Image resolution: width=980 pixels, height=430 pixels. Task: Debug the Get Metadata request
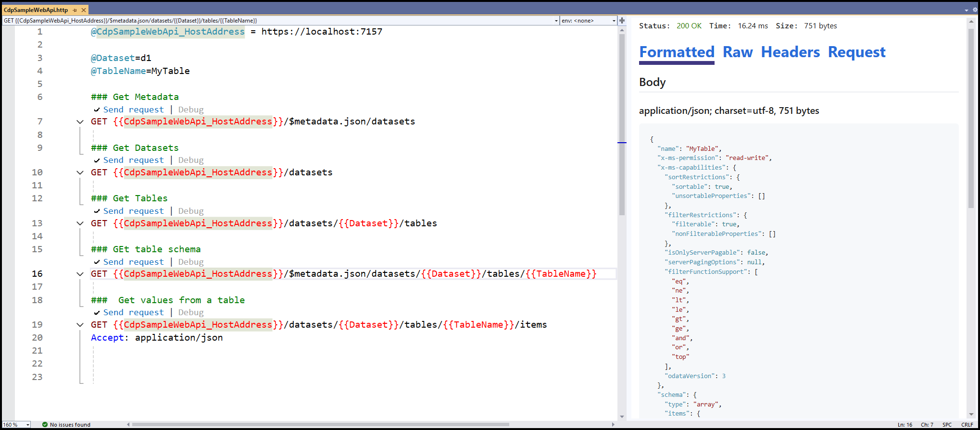click(191, 110)
